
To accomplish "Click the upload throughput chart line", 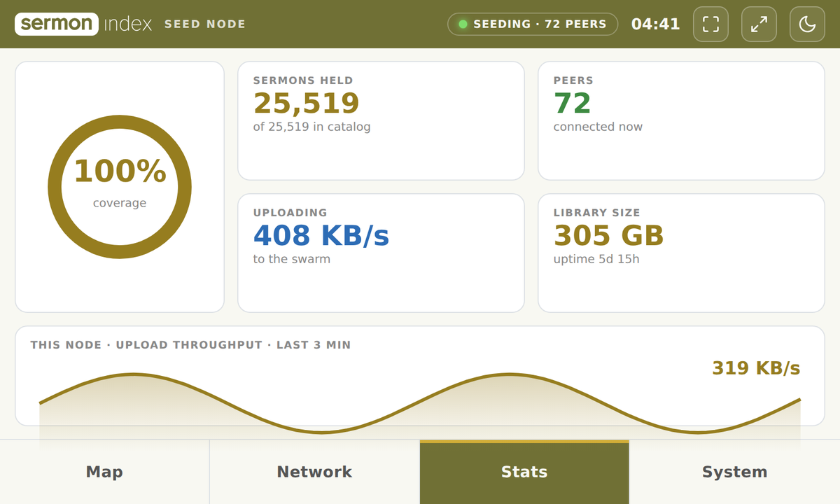I will tap(420, 403).
